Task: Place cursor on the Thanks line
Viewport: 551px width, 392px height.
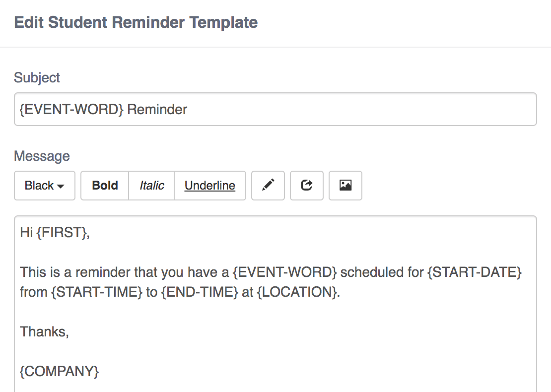Action: 44,331
